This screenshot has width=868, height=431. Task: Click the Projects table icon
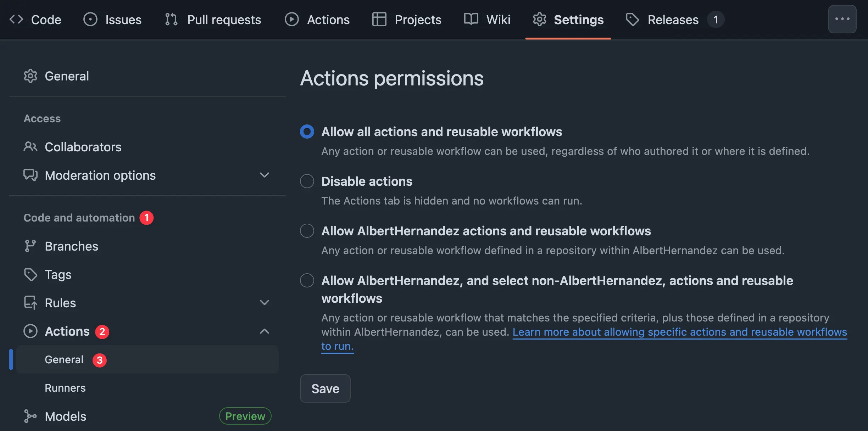(379, 19)
